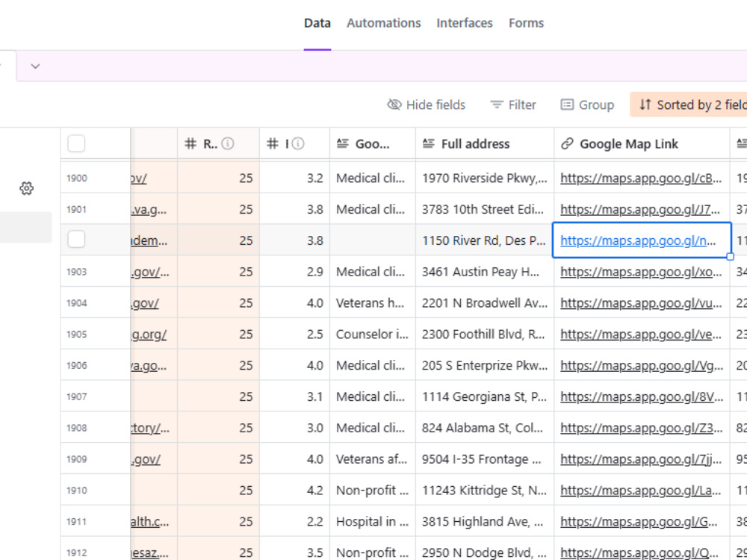
Task: Click the Hide fields button
Action: 427,105
